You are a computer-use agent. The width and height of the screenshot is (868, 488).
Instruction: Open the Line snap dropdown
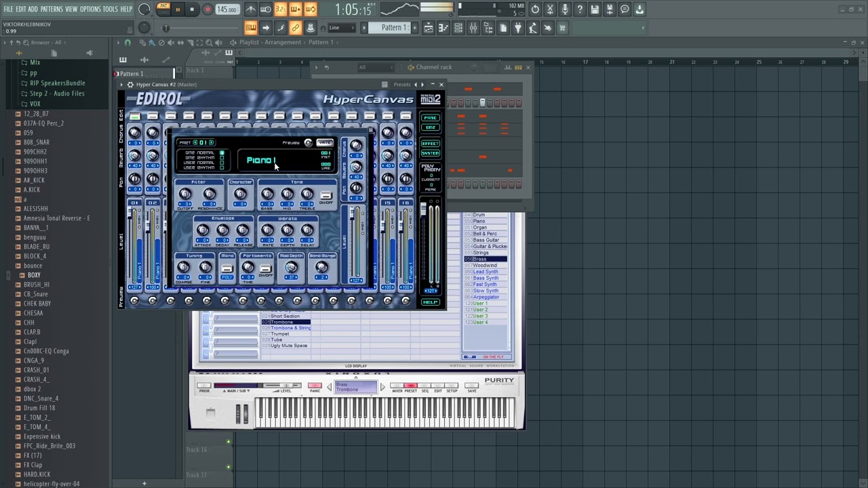click(x=342, y=28)
